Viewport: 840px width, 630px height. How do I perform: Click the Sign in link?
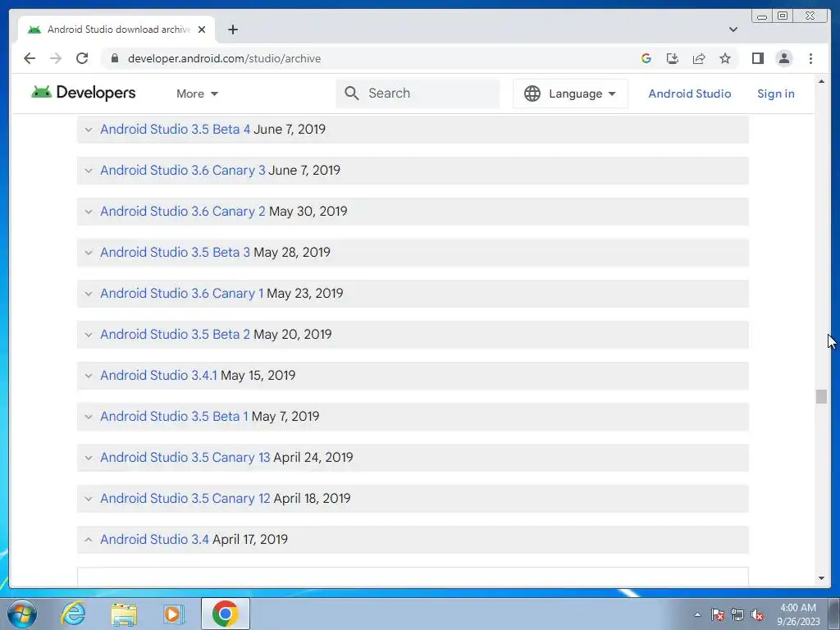tap(776, 94)
